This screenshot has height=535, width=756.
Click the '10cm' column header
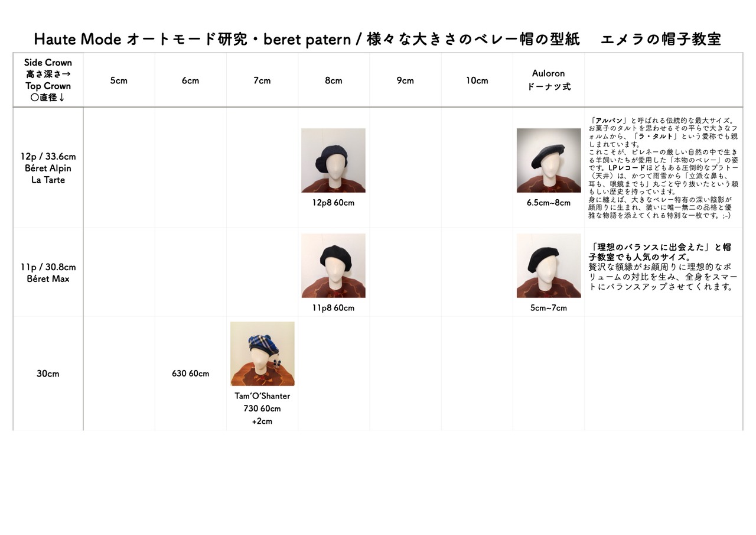pyautogui.click(x=477, y=80)
